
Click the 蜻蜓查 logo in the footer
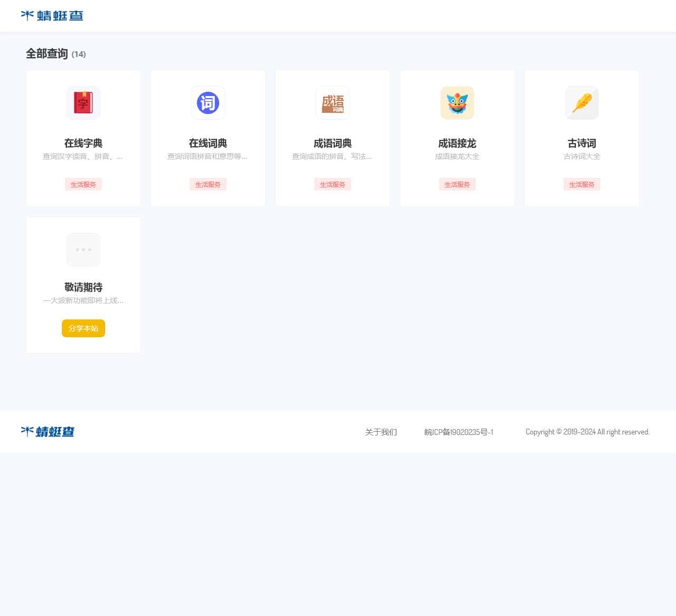click(48, 432)
